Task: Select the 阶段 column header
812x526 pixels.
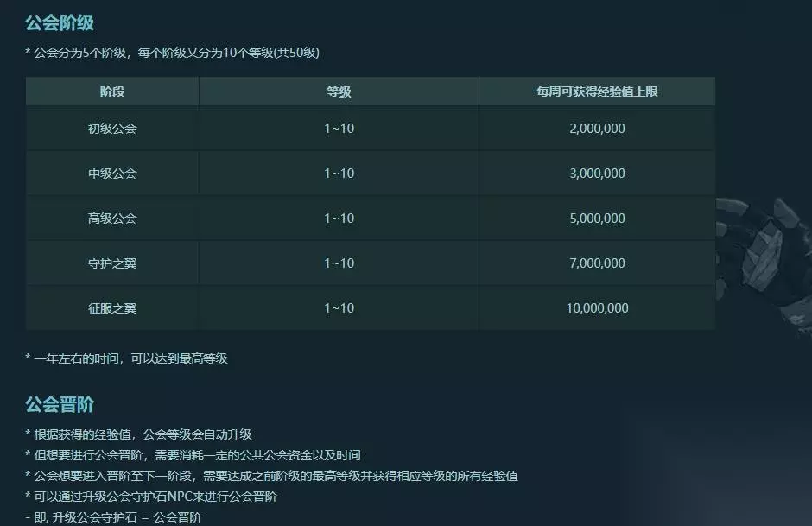Action: (112, 92)
